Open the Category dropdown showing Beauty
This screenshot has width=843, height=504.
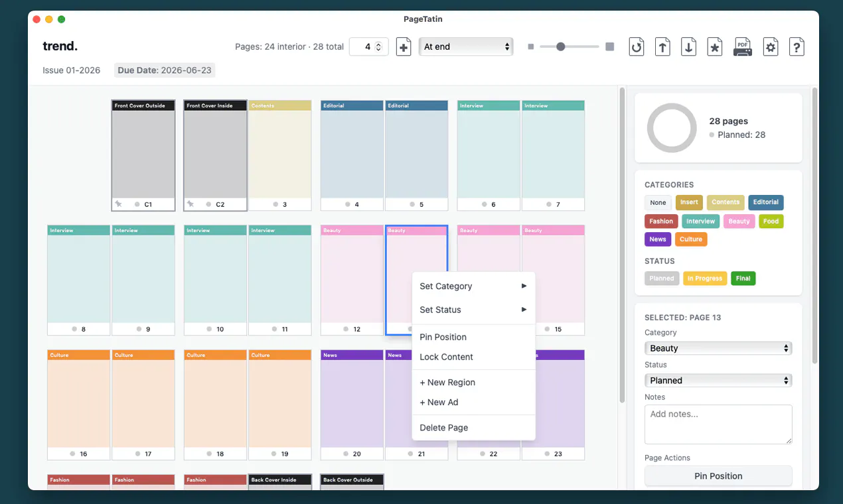718,348
